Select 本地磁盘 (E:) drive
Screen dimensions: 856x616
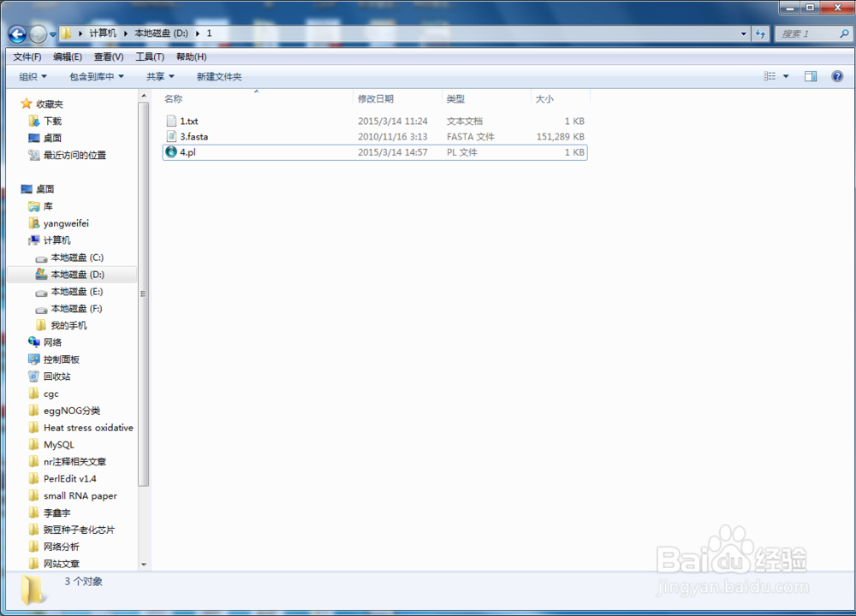pos(76,292)
